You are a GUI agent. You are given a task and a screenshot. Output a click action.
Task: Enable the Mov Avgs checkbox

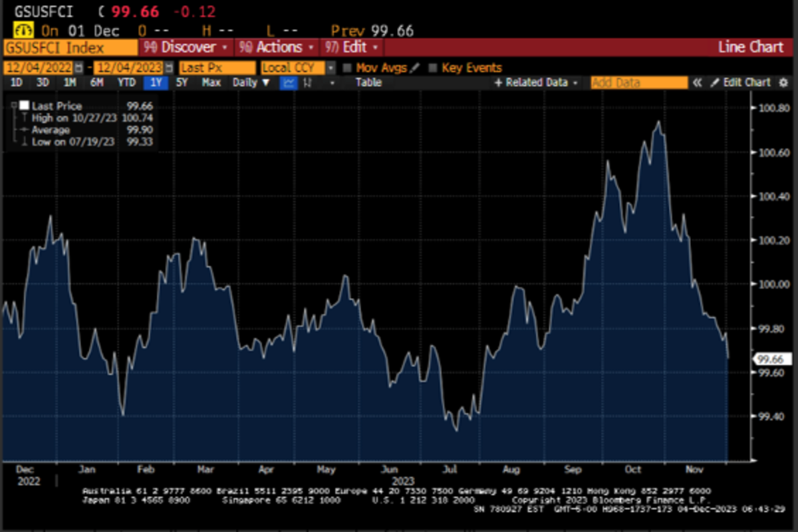(346, 68)
